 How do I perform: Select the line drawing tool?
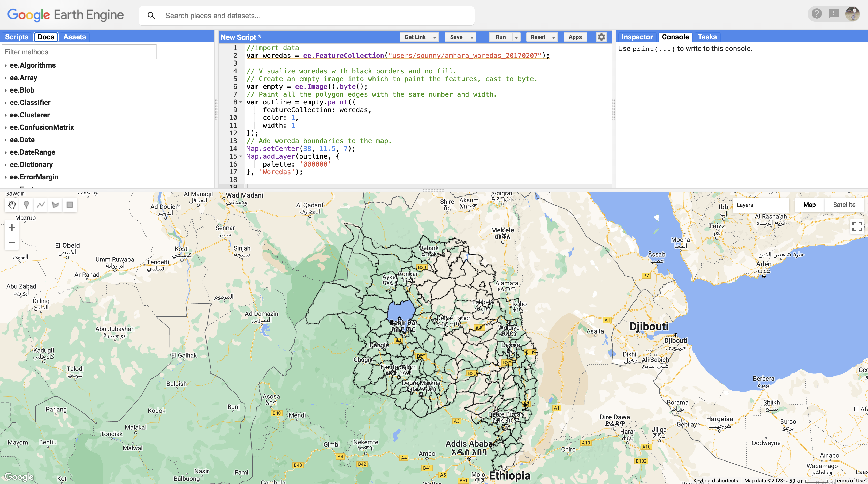click(x=41, y=205)
